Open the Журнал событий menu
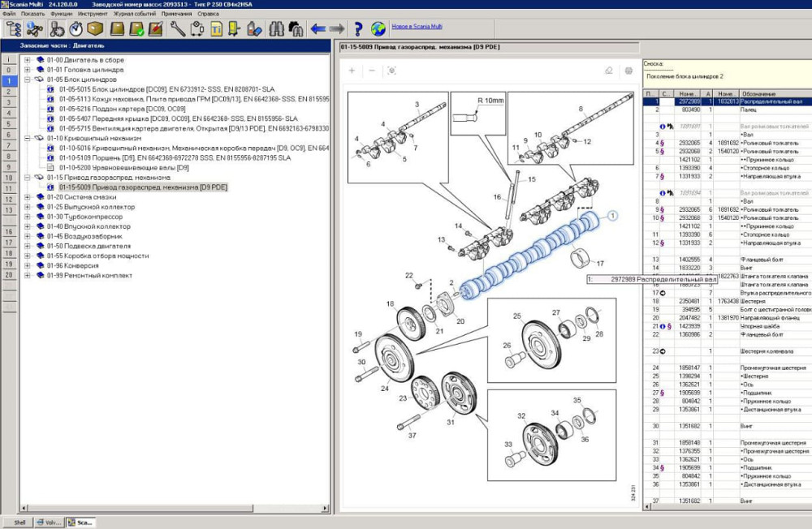Image resolution: width=812 pixels, height=529 pixels. tap(134, 14)
